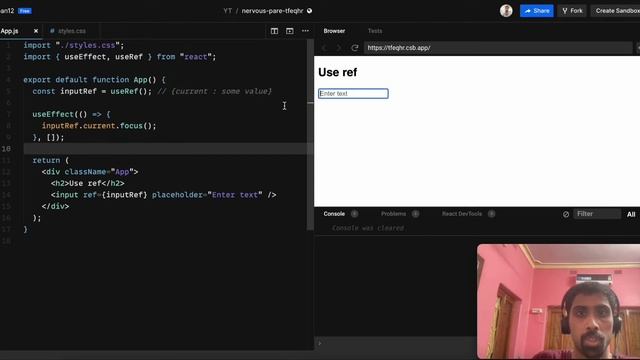Switch to the Tests tab
The height and width of the screenshot is (360, 640).
point(375,31)
